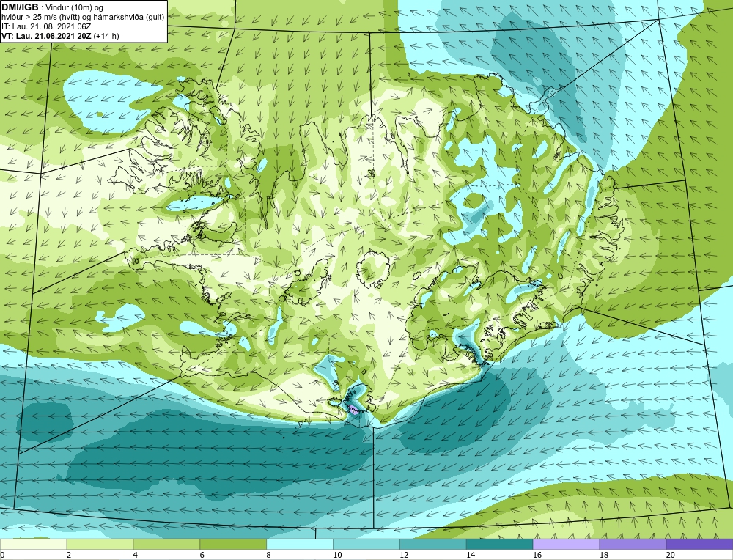The width and height of the screenshot is (733, 560).
Task: Click the 12–14 m/s teal legend swatch
Action: click(433, 544)
